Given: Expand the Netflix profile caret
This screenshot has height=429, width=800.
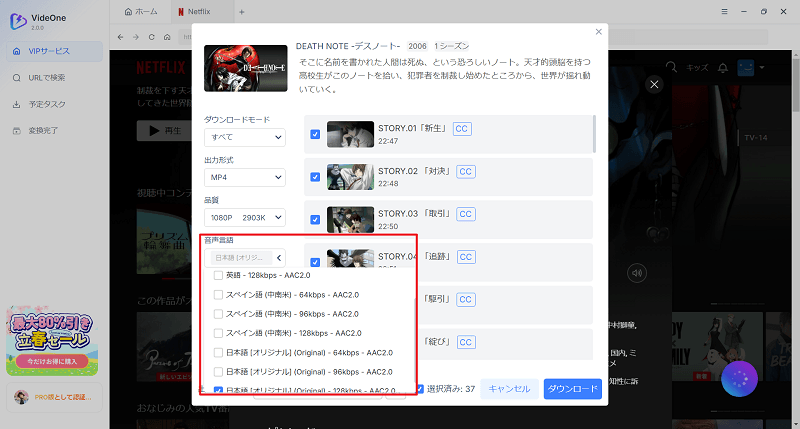Looking at the screenshot, I should tap(762, 67).
